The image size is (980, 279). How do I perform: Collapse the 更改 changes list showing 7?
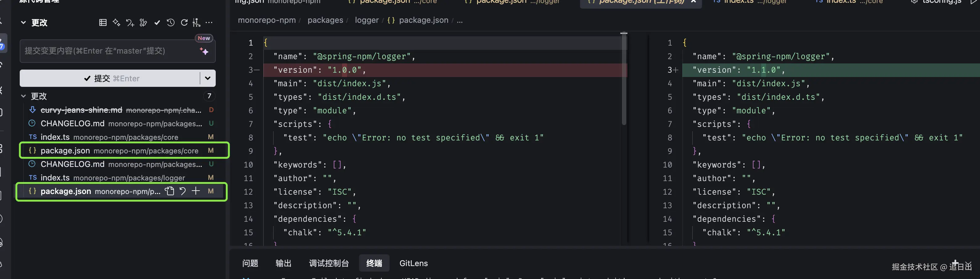(24, 96)
